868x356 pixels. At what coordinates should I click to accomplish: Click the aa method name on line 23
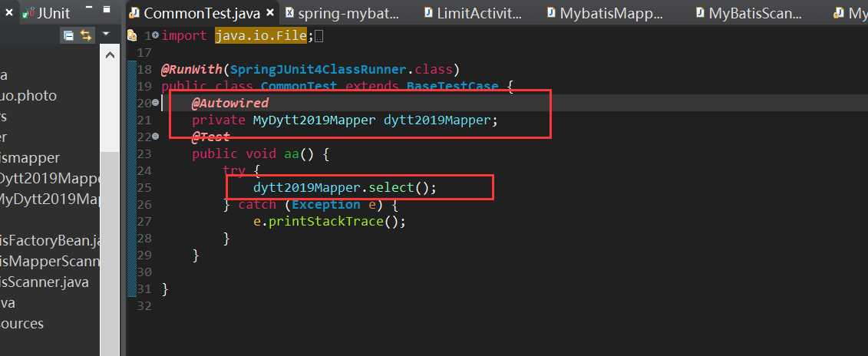point(292,153)
